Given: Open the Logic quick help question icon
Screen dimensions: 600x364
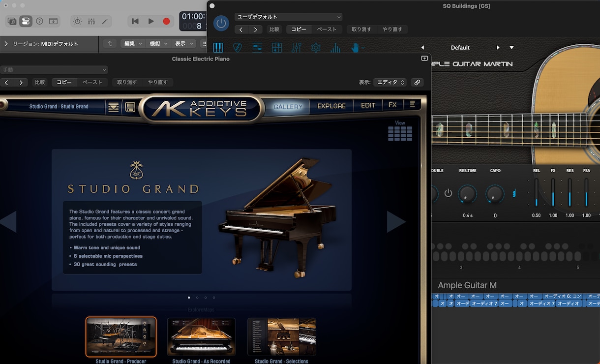Looking at the screenshot, I should pos(39,22).
